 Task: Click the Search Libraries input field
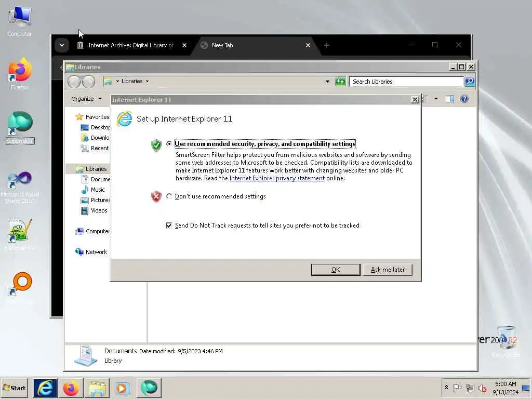(x=406, y=82)
